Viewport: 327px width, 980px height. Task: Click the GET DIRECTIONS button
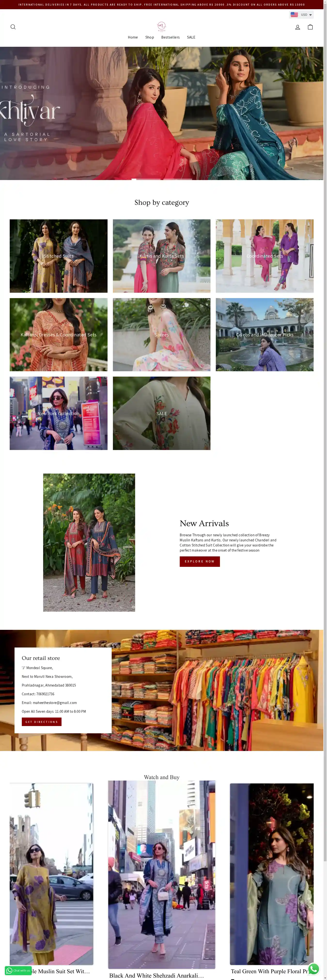tap(41, 722)
